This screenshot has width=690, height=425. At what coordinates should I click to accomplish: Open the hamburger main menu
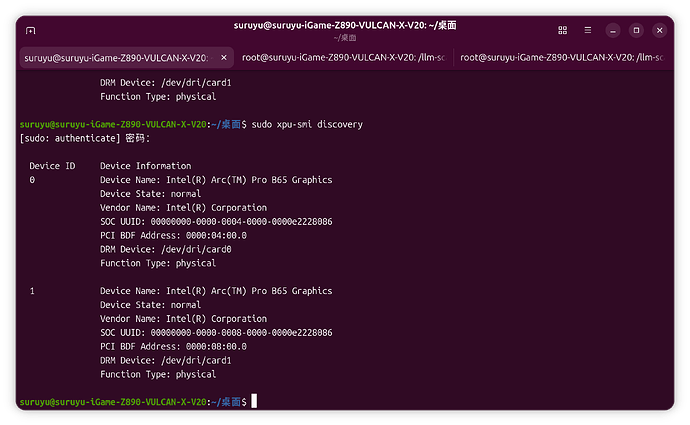coord(587,30)
